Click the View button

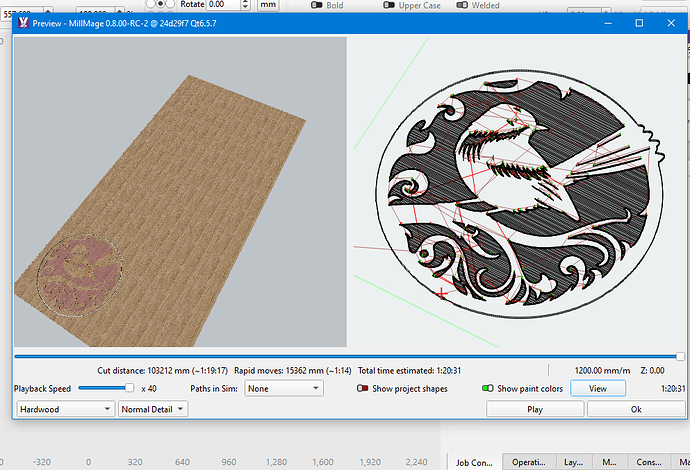pos(598,389)
